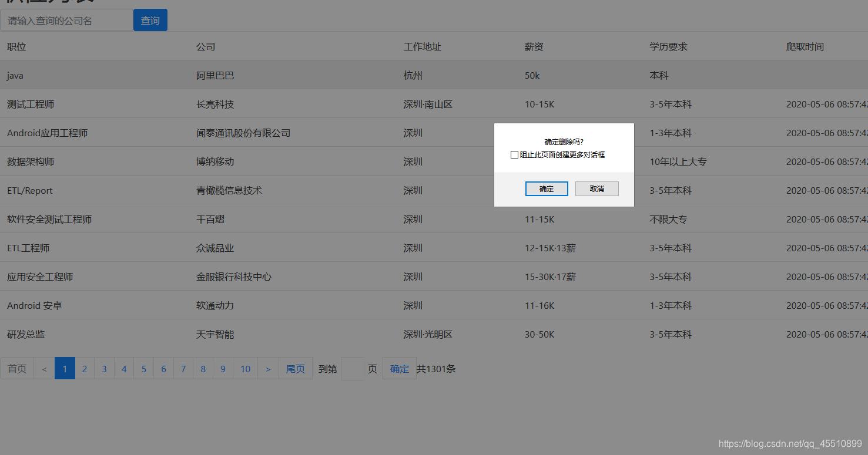Select page 2 in pagination
Viewport: 868px width, 455px height.
pyautogui.click(x=85, y=369)
